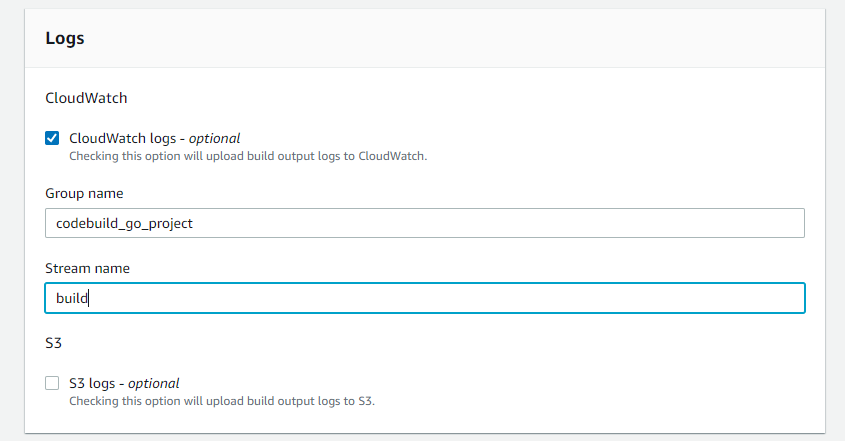This screenshot has width=845, height=441.
Task: Click the "Group name" field label
Action: coord(84,193)
